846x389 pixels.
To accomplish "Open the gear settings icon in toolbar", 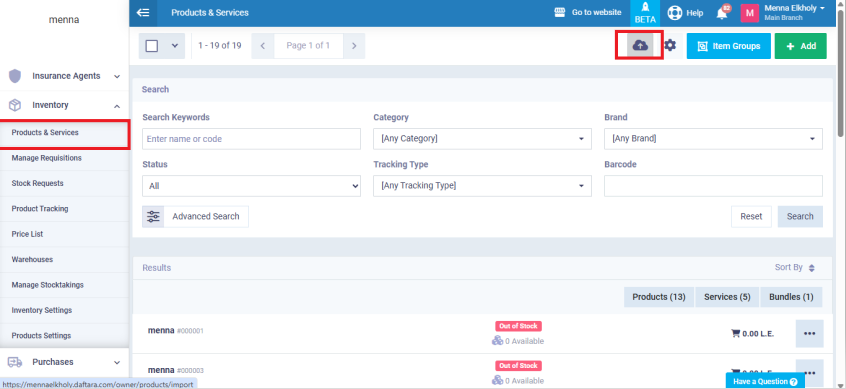I will [x=670, y=45].
